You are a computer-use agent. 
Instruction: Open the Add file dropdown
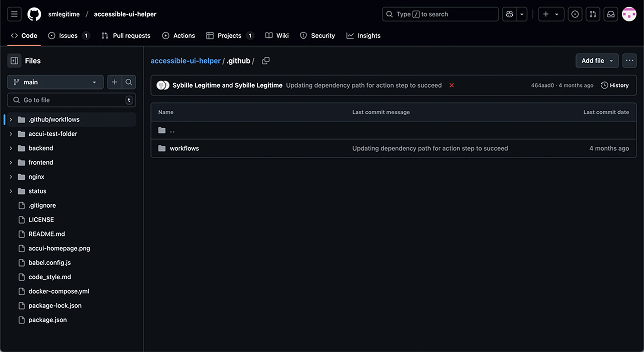click(597, 61)
